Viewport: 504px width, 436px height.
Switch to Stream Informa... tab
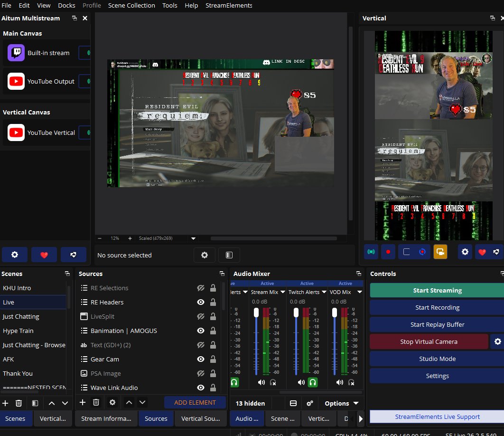(x=106, y=418)
